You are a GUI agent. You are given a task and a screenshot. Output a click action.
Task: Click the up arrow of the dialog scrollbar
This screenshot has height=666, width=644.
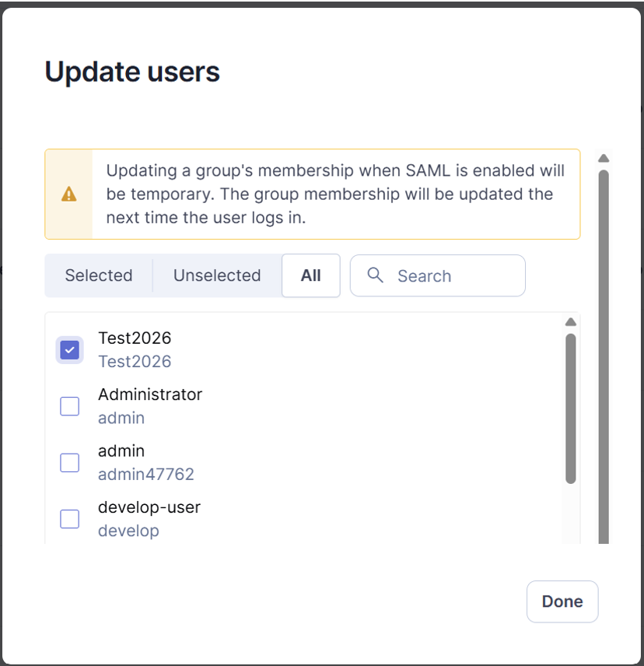(x=604, y=158)
